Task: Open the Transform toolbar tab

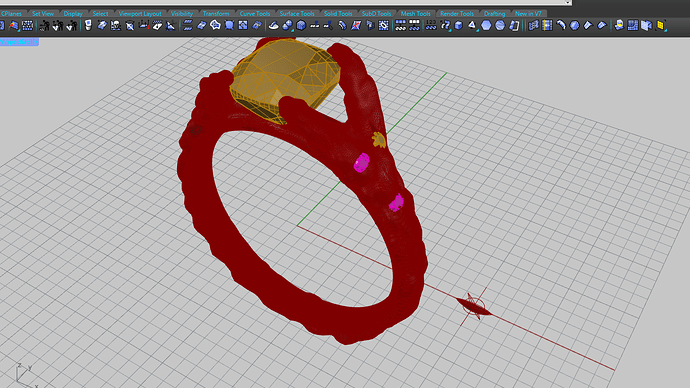Action: point(216,14)
